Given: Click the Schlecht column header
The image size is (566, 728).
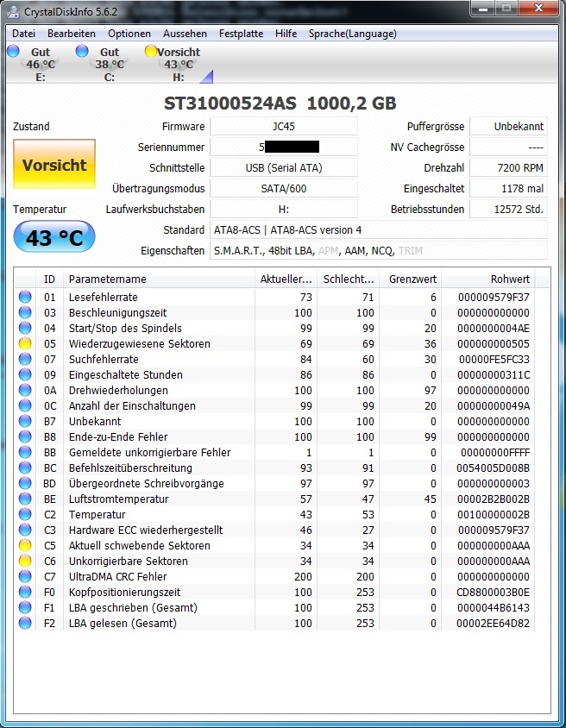Looking at the screenshot, I should coord(349,279).
